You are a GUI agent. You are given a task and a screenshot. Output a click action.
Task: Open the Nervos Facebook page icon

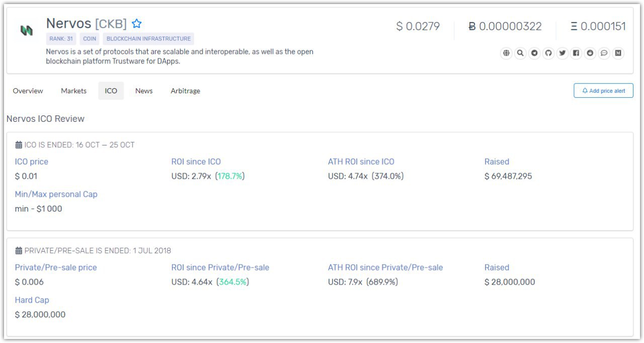(x=576, y=53)
